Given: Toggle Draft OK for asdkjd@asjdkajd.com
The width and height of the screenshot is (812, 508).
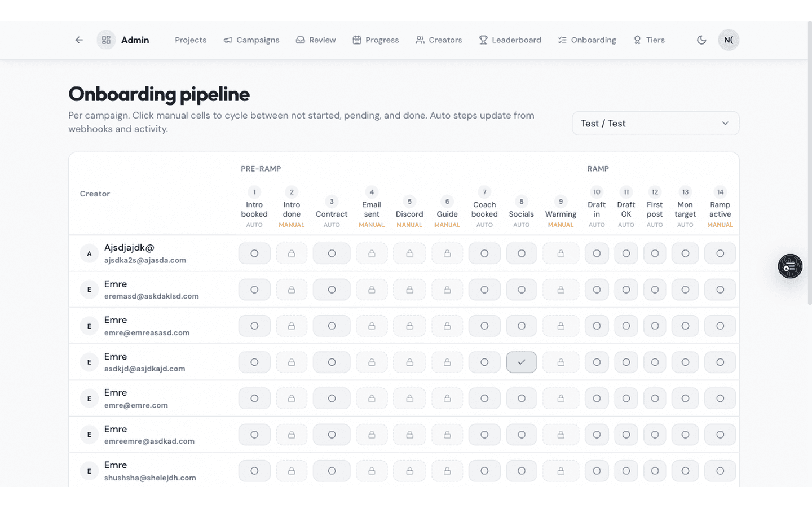Looking at the screenshot, I should pos(626,362).
